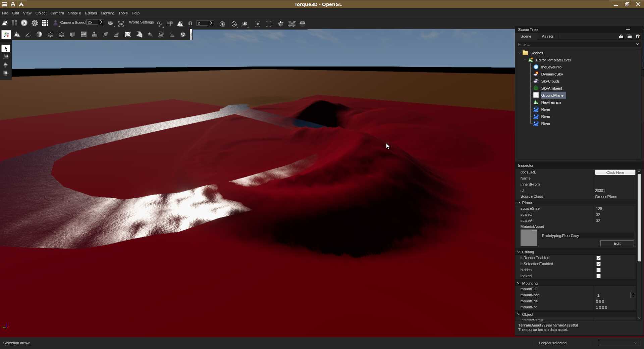644x349 pixels.
Task: Select the leaf forest editor icon
Action: [x=105, y=35]
